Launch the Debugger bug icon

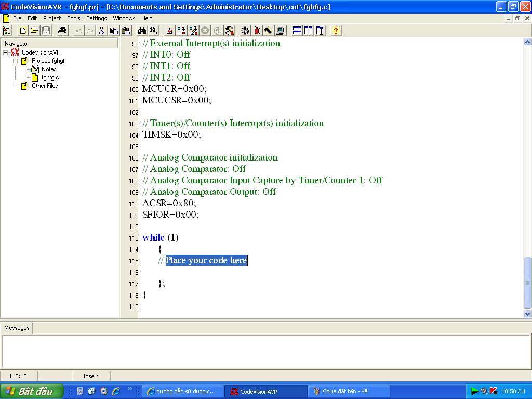tap(257, 31)
